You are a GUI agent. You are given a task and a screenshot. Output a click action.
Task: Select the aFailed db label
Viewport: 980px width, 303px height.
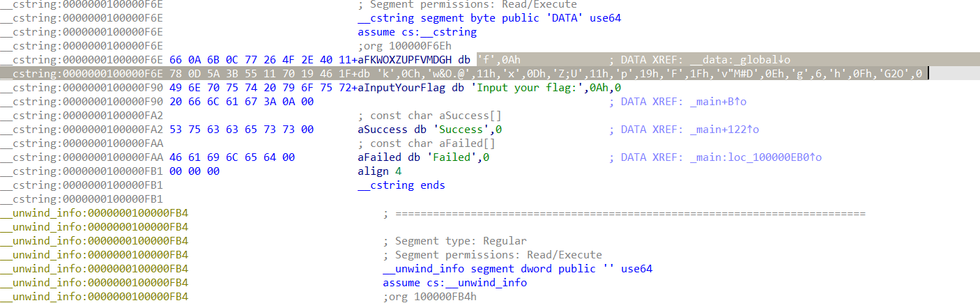(378, 157)
